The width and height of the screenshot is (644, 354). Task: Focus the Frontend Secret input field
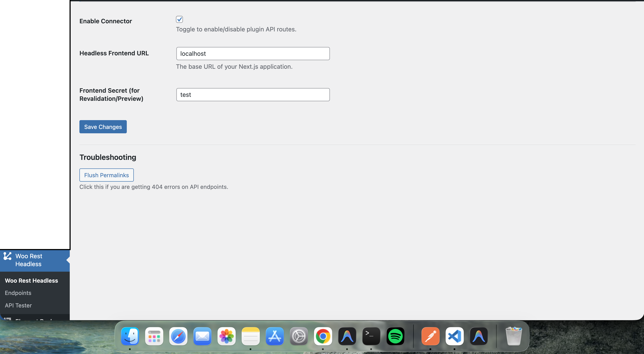coord(253,95)
